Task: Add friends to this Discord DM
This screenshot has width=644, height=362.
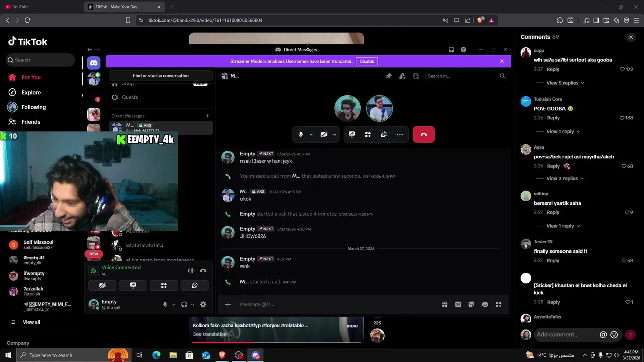Action: pyautogui.click(x=402, y=76)
